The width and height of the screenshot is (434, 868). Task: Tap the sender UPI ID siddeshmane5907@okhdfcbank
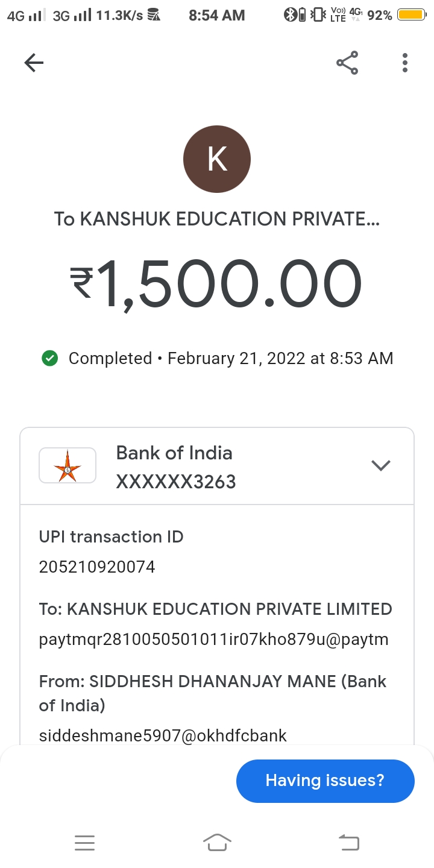click(163, 735)
